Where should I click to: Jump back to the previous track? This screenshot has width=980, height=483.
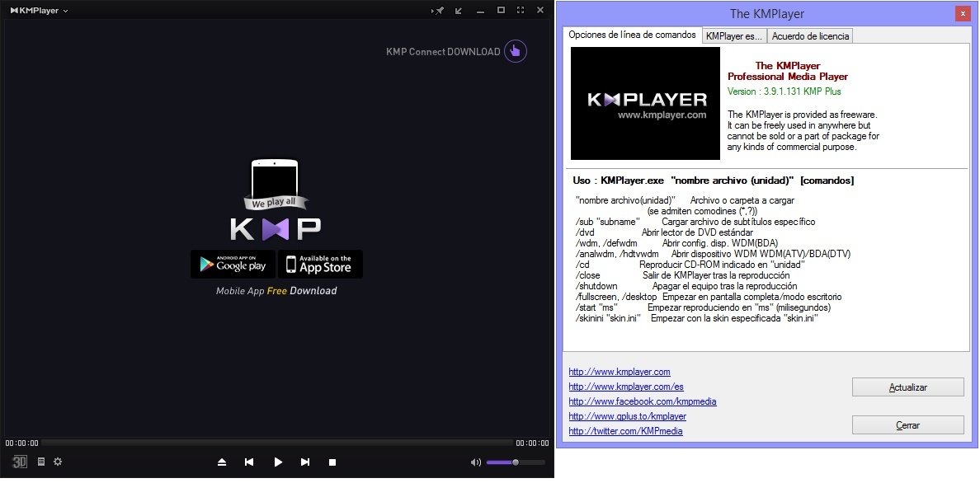pyautogui.click(x=249, y=462)
